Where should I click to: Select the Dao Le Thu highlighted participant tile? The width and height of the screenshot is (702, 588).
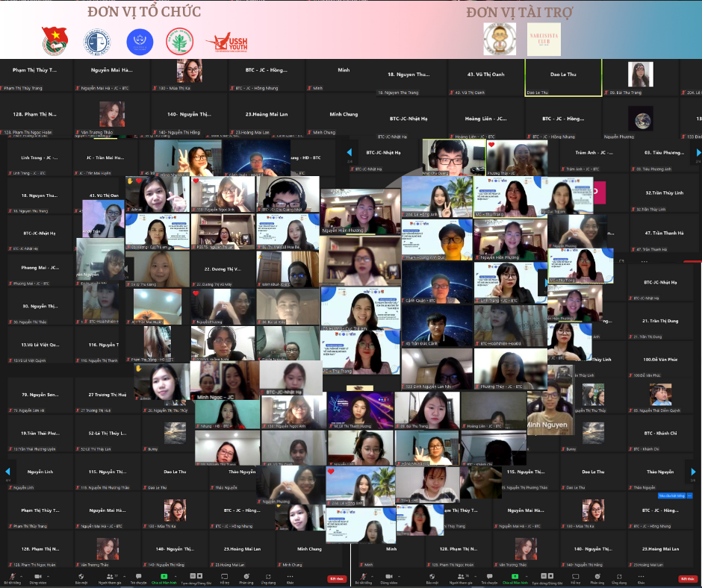point(563,78)
